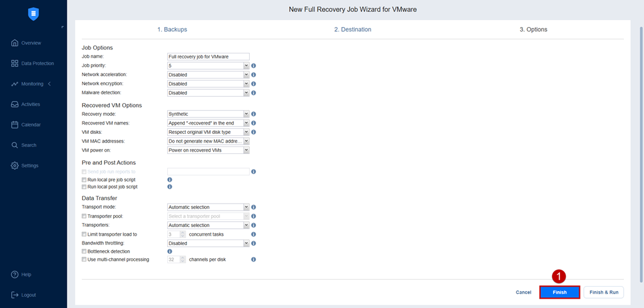Viewport: 644px width, 308px height.
Task: Open the Bandwidth throttling dropdown
Action: tap(208, 243)
